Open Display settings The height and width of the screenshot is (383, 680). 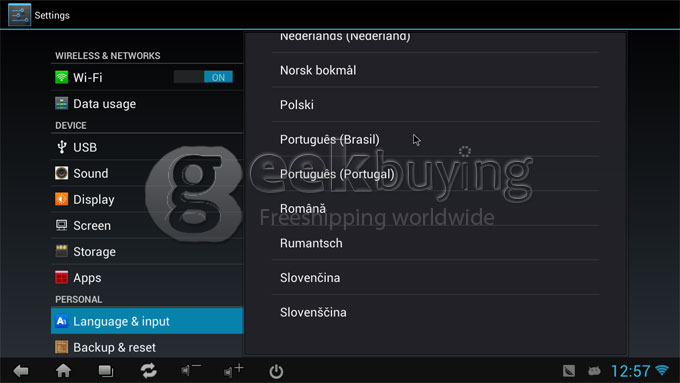pos(147,199)
